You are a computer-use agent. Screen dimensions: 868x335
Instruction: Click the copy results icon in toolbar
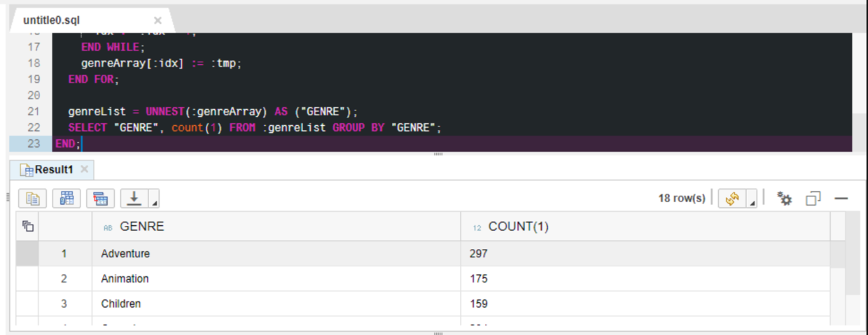[x=32, y=199]
